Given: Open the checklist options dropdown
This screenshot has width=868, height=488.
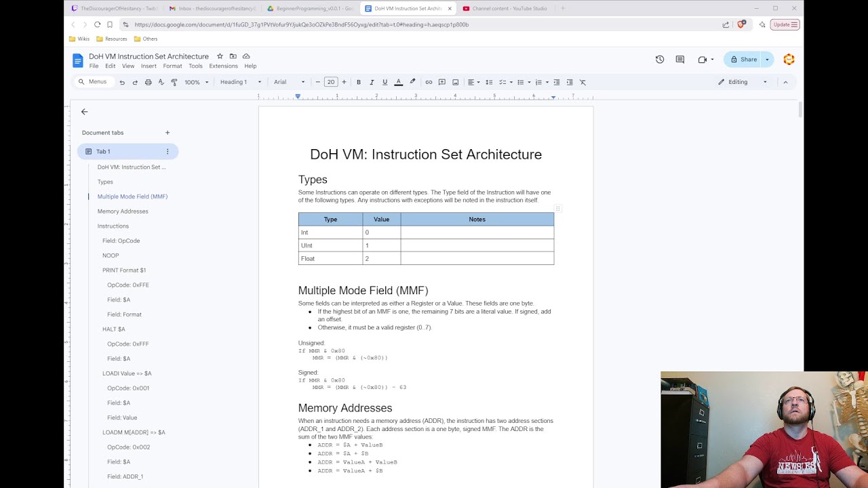Looking at the screenshot, I should coord(506,82).
